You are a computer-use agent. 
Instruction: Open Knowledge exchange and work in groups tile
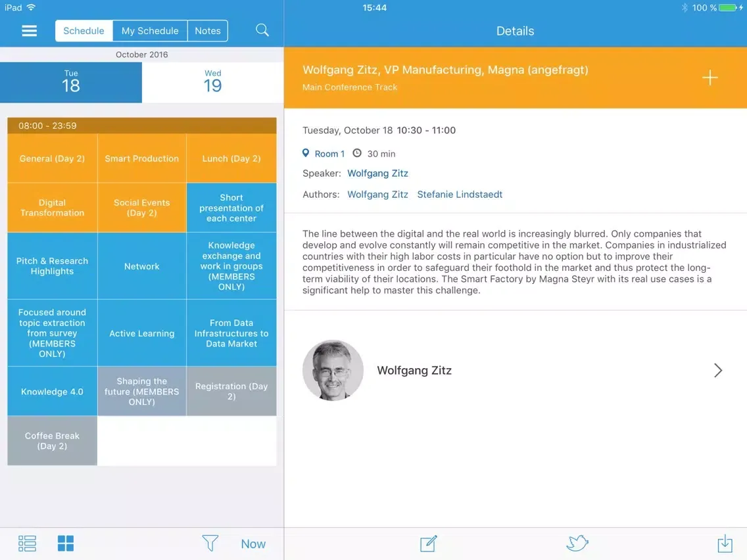[x=231, y=266]
